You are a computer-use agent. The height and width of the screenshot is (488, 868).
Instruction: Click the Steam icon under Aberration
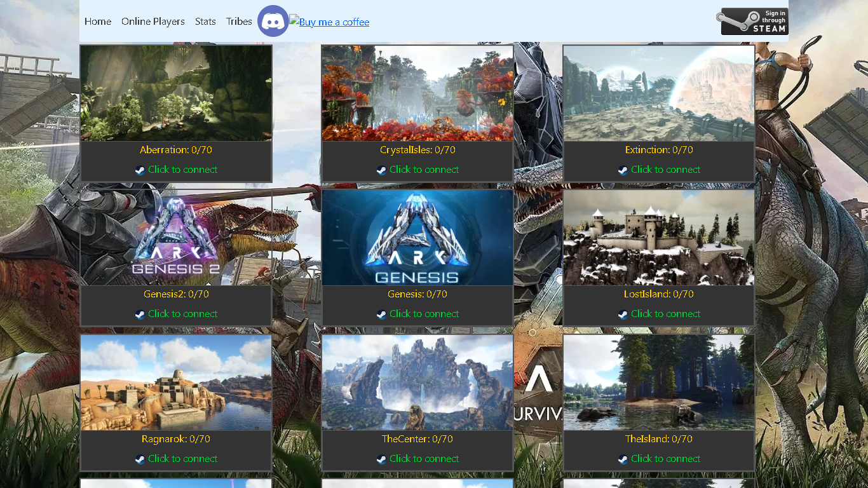tap(140, 170)
